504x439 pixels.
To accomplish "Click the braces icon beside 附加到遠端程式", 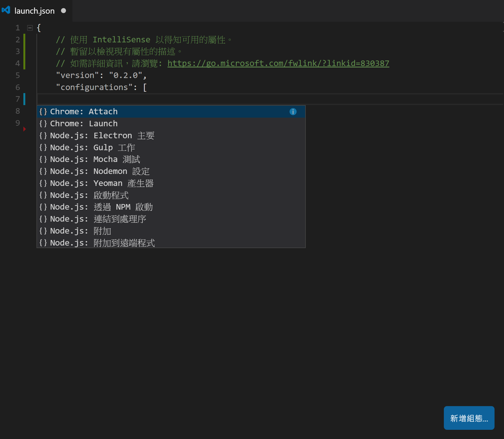I will click(43, 243).
